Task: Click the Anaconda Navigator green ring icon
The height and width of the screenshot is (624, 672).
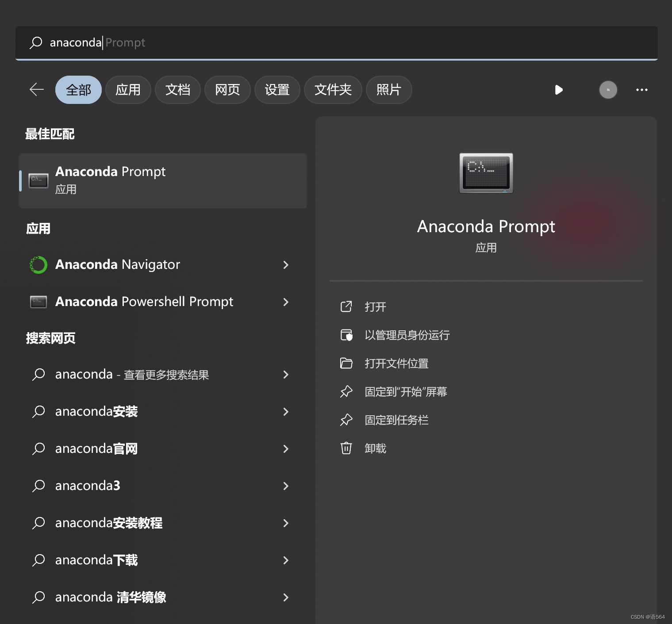Action: coord(38,265)
